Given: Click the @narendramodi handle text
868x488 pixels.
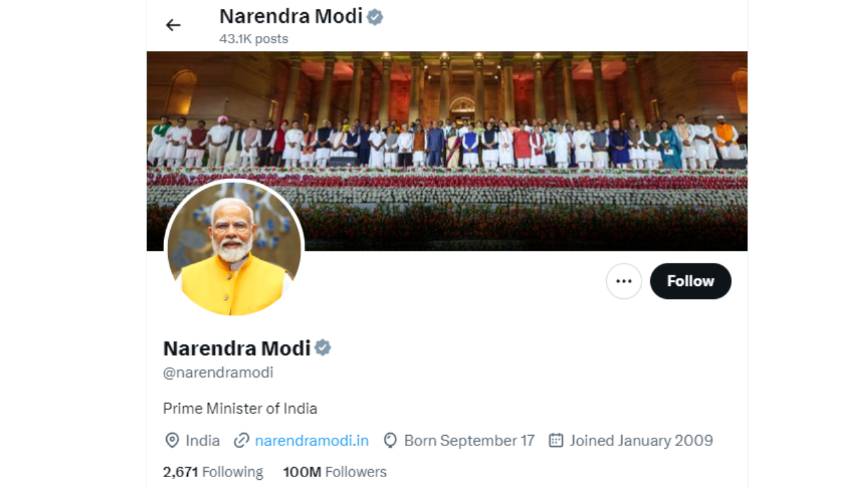Looking at the screenshot, I should [x=218, y=372].
